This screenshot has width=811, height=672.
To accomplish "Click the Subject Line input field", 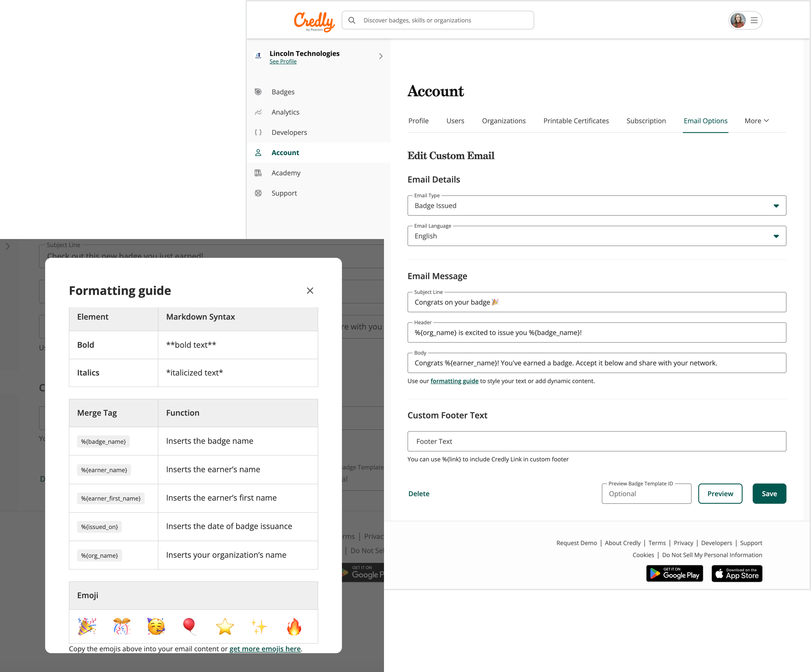I will click(x=596, y=301).
